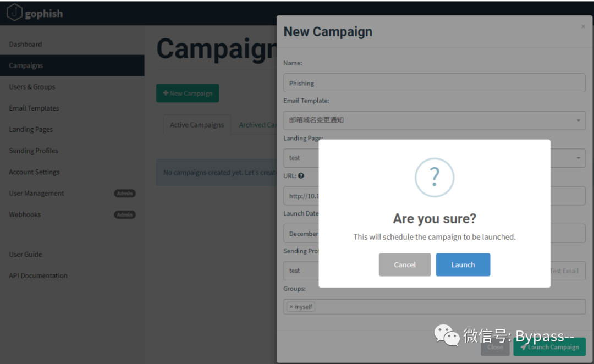Click the green New Campaign button
The height and width of the screenshot is (364, 594).
pos(188,93)
